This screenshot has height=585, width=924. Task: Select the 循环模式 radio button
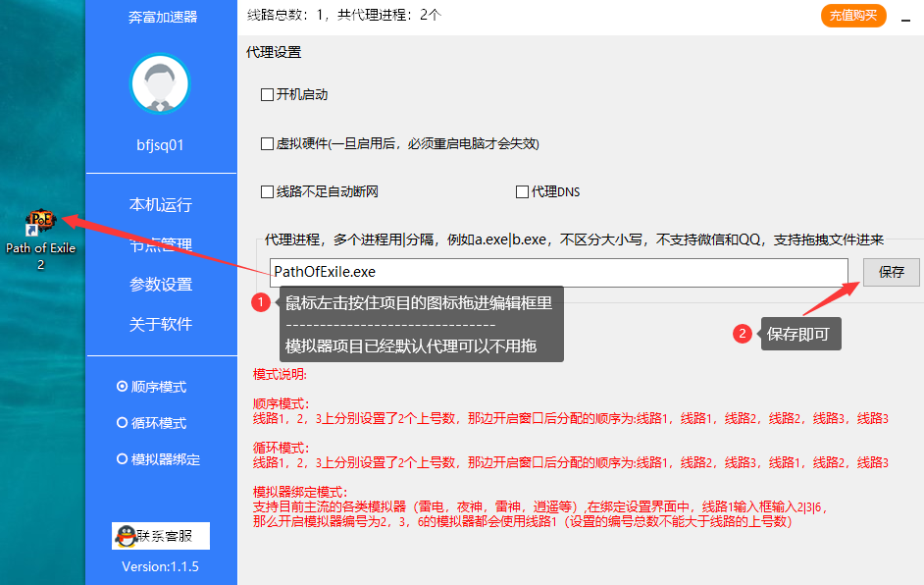coord(123,423)
